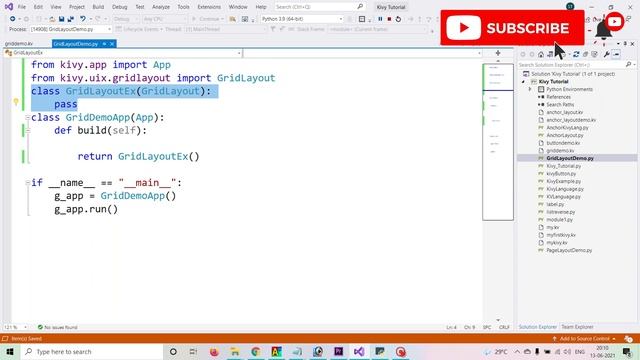Collapse the build method code block
This screenshot has height=360, width=640.
coord(27,131)
